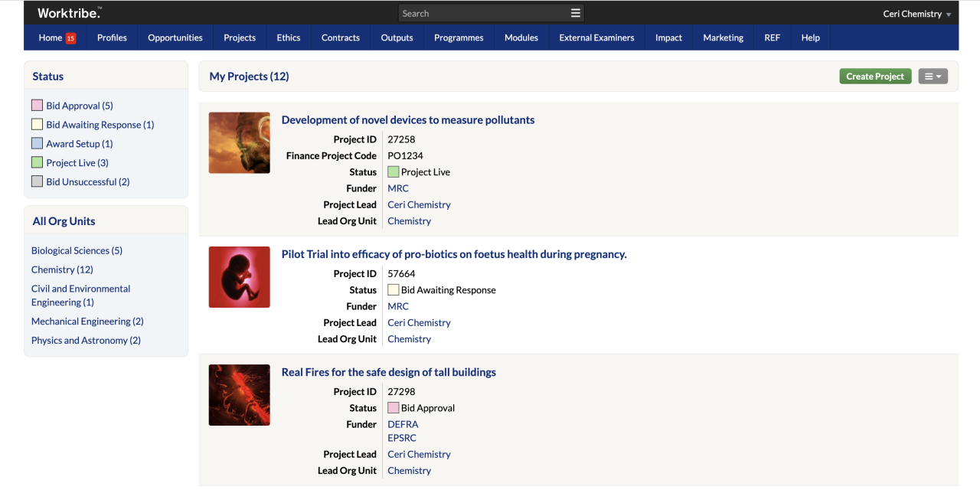The width and height of the screenshot is (980, 493).
Task: Open the Development of novel devices project
Action: tap(407, 120)
